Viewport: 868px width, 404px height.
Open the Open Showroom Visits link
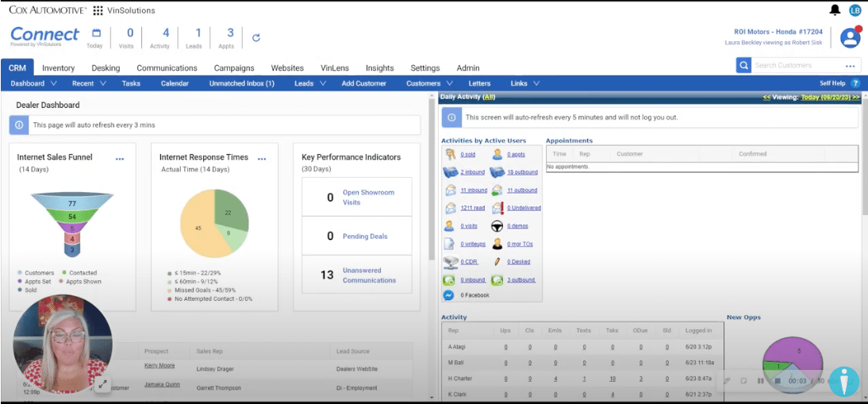[368, 197]
